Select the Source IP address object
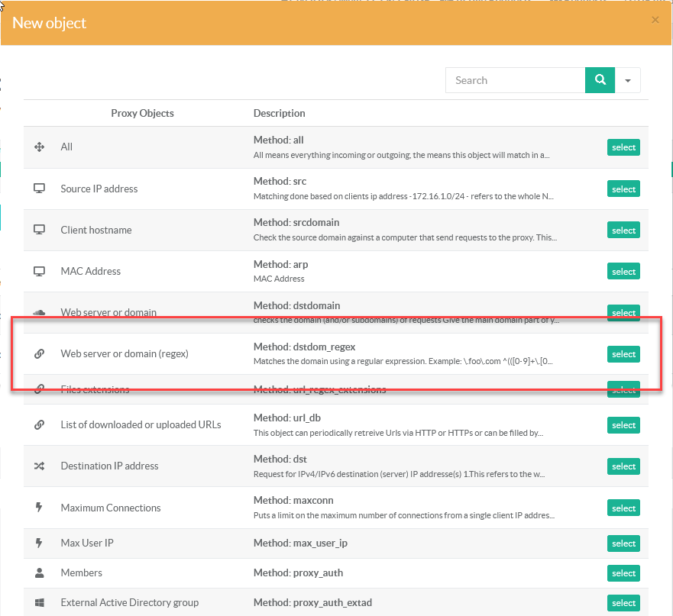673x616 pixels. [x=623, y=189]
